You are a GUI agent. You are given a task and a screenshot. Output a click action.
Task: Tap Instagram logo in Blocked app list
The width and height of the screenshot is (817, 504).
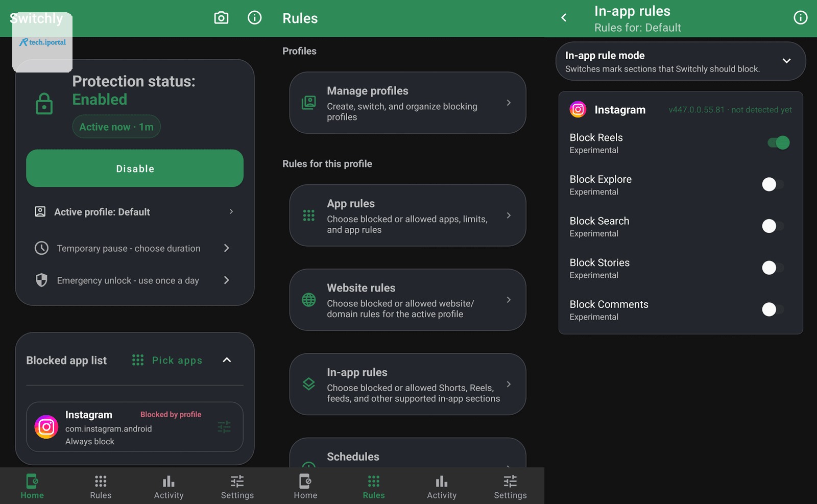coord(46,427)
